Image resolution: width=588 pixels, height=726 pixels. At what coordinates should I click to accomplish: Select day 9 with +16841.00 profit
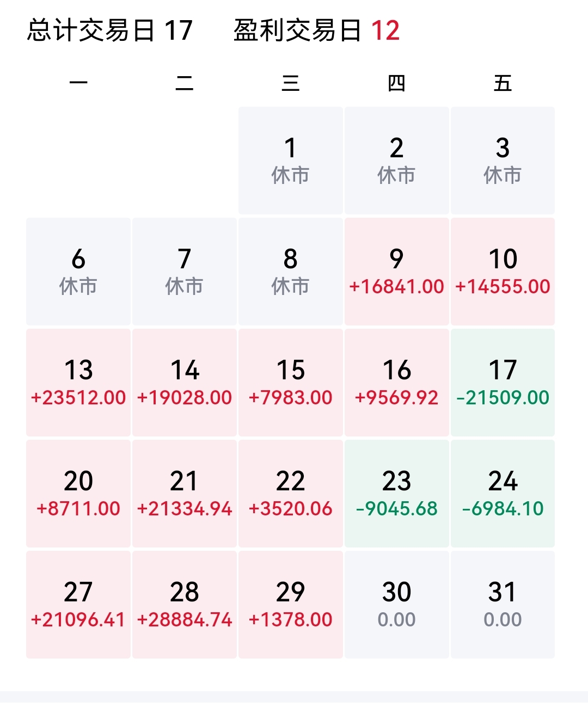[x=396, y=272]
